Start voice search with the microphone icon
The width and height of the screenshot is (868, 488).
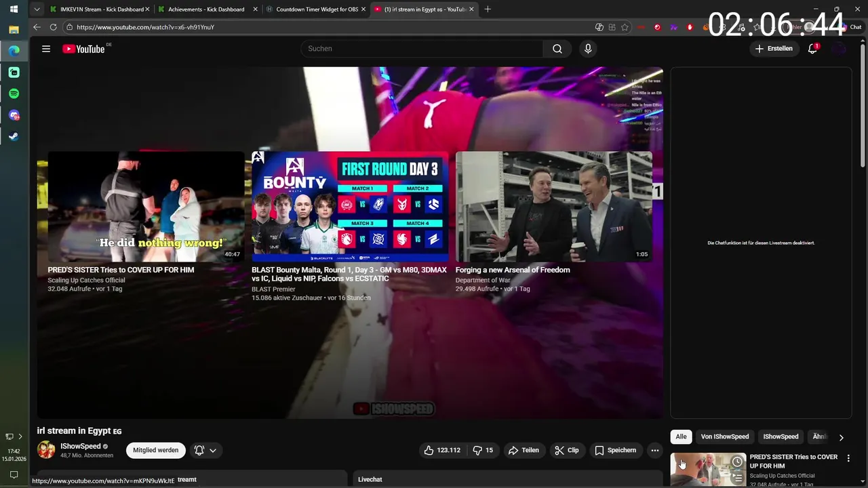(x=588, y=49)
